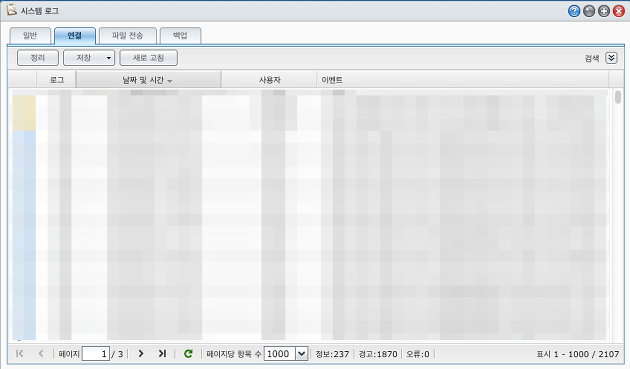630x369 pixels.
Task: Click the 경고:1870 status text
Action: [378, 354]
